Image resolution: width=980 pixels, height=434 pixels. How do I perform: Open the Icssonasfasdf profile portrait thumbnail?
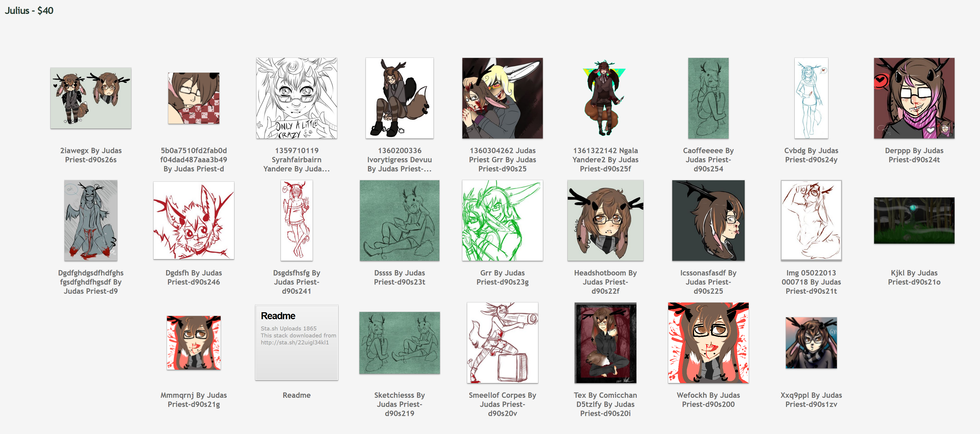[x=708, y=220]
